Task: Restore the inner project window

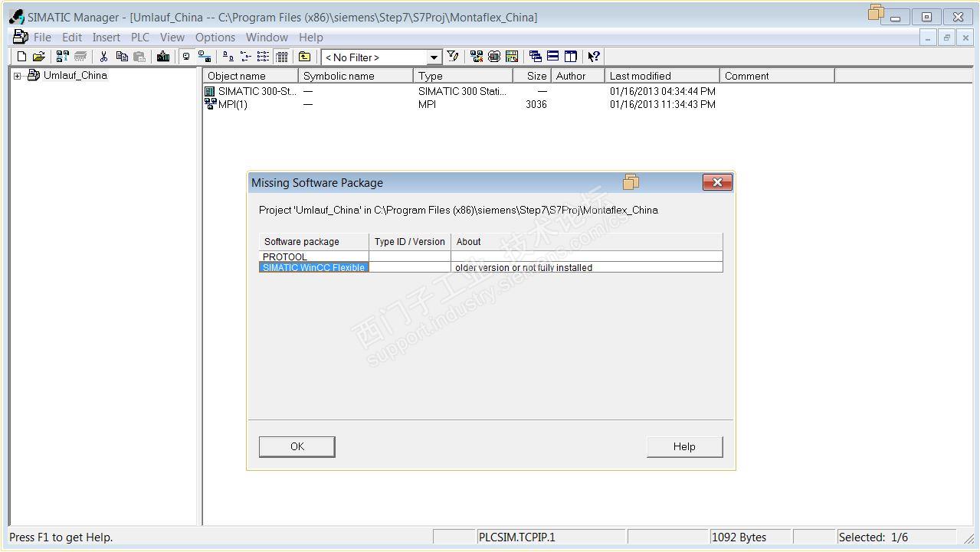Action: pyautogui.click(x=947, y=38)
